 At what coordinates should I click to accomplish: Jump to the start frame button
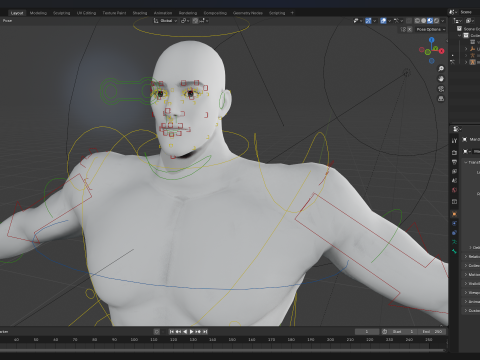(x=171, y=332)
